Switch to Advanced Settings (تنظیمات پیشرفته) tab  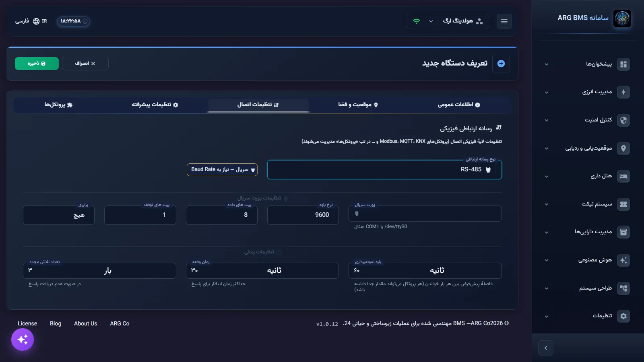point(155,105)
